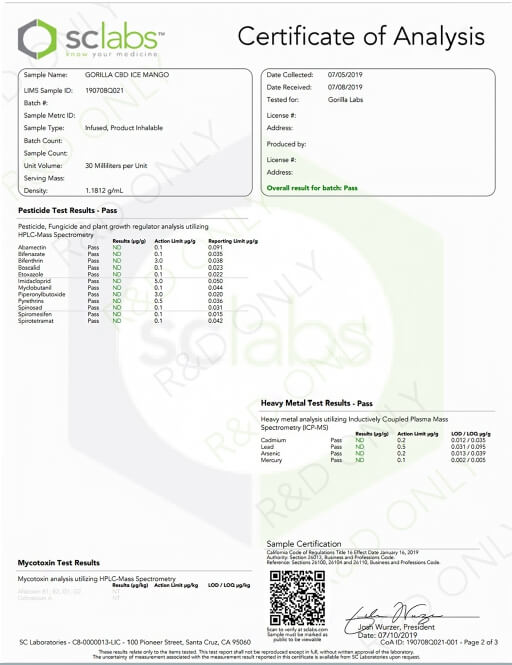Select the Heavy Metal Test Results heading

click(316, 403)
